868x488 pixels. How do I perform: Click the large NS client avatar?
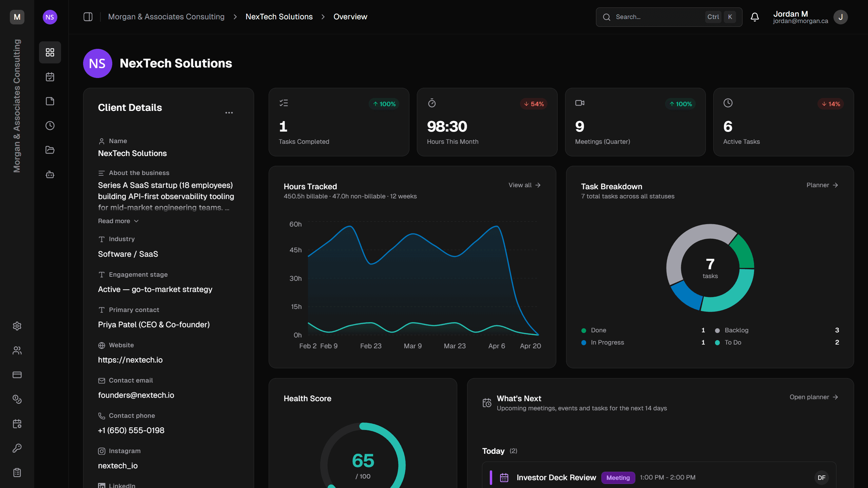pyautogui.click(x=98, y=63)
